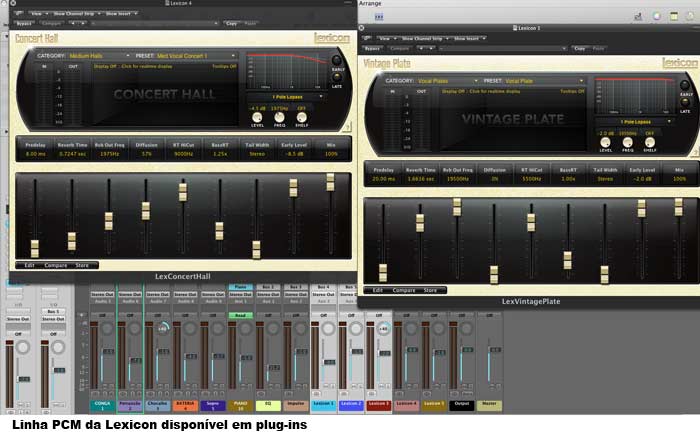700x435 pixels.
Task: Click Store under Vintage Plate faders
Action: [x=430, y=290]
